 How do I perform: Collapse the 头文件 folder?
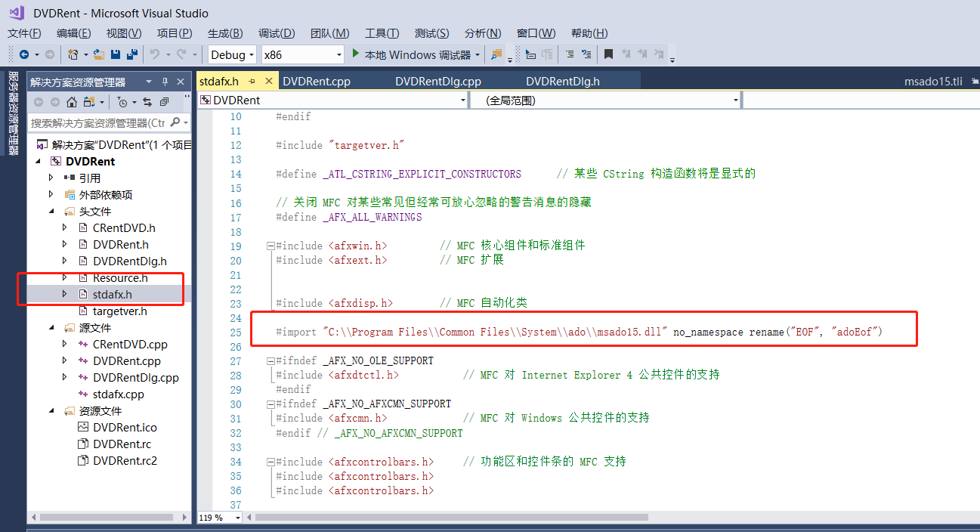(x=51, y=212)
